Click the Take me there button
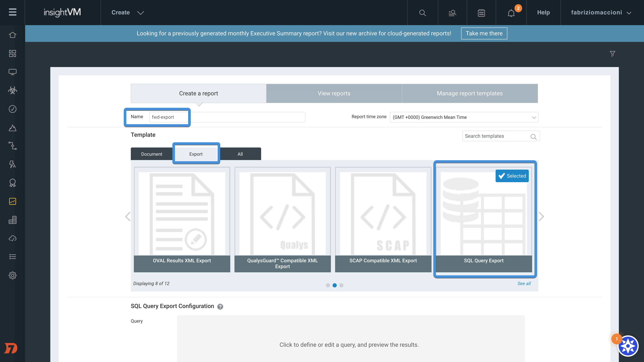 pos(484,34)
